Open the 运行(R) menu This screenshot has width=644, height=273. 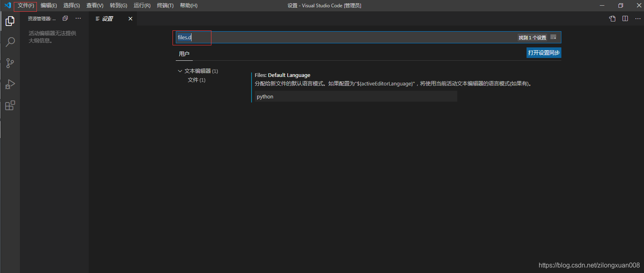(x=142, y=6)
